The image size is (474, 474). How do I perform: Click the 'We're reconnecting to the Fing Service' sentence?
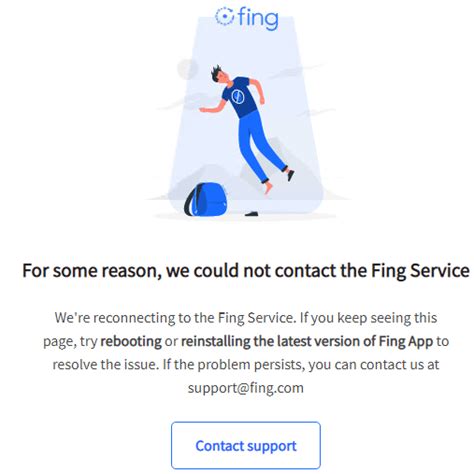(175, 318)
